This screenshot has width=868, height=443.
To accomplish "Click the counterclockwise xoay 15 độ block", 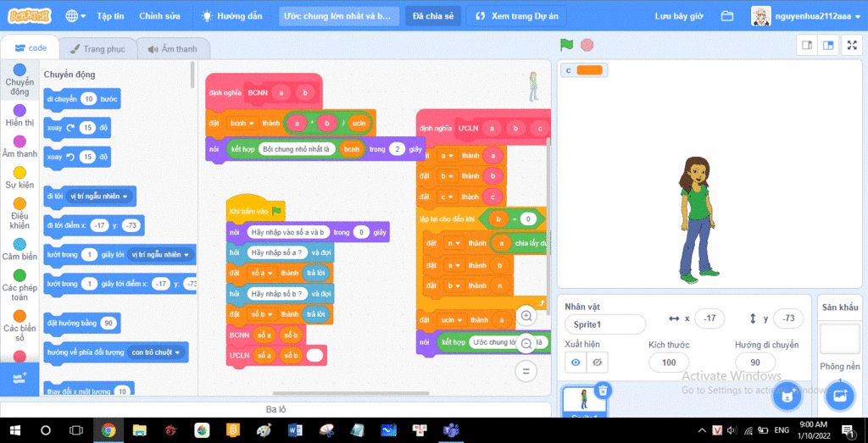I will pos(77,157).
